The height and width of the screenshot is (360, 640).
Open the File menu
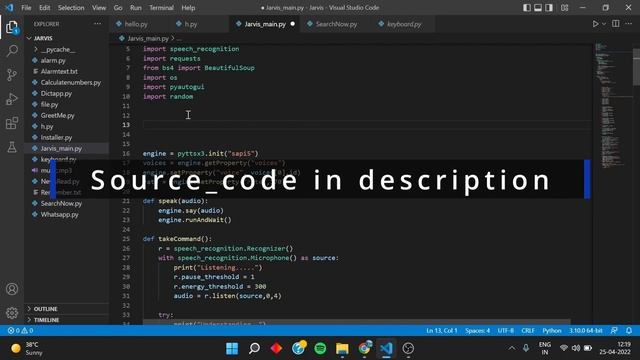(26, 8)
